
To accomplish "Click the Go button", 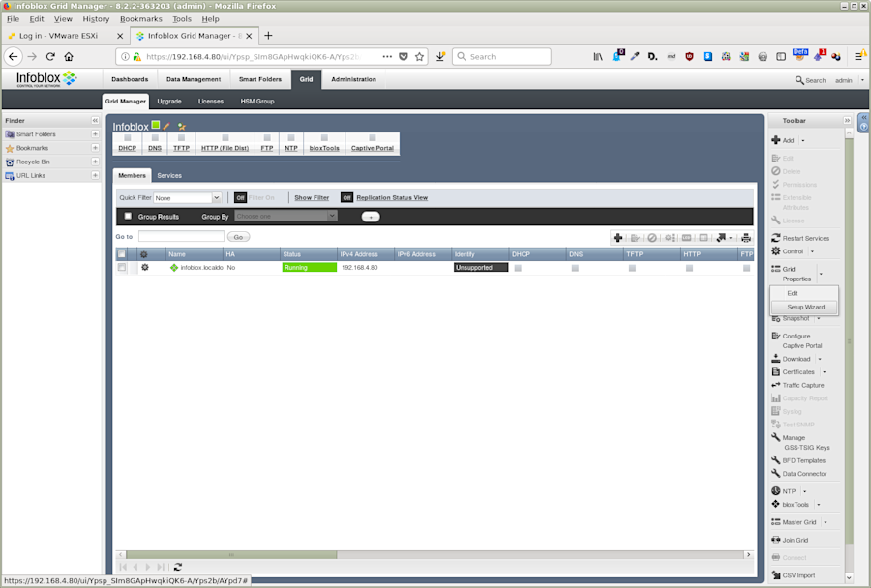I will [238, 237].
